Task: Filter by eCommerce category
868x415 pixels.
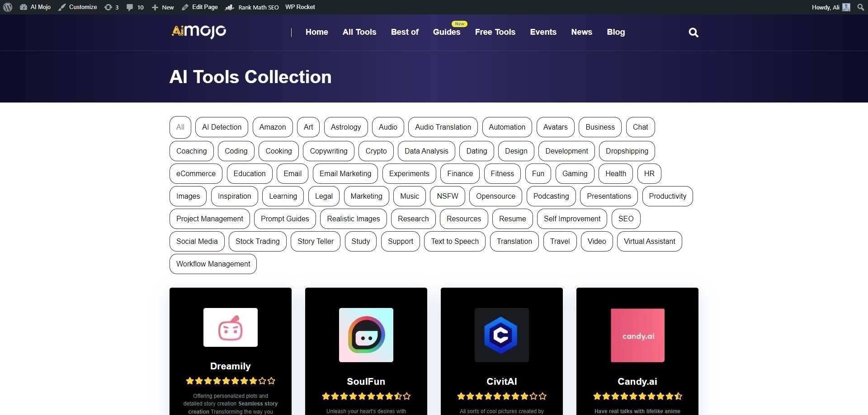Action: [x=196, y=174]
